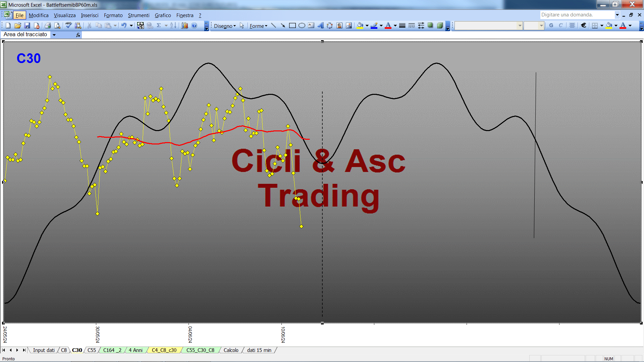The height and width of the screenshot is (362, 644).
Task: Open the font name combo box
Action: (x=489, y=25)
